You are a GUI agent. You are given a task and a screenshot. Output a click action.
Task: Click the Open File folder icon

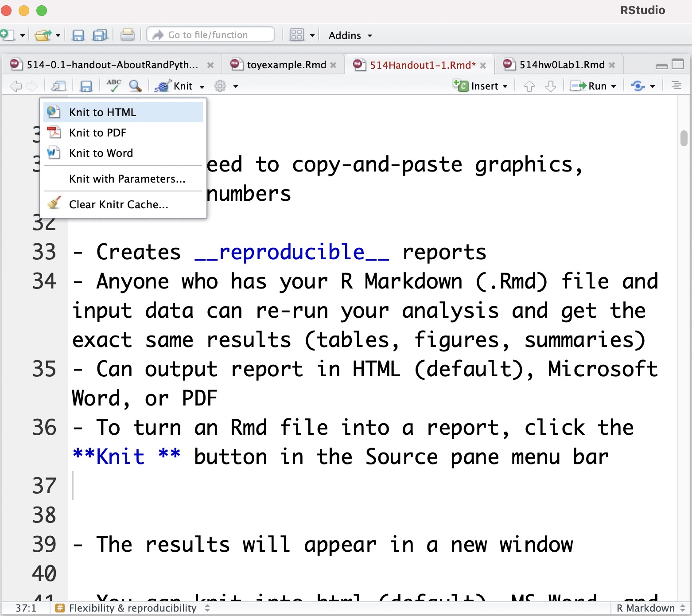click(43, 35)
